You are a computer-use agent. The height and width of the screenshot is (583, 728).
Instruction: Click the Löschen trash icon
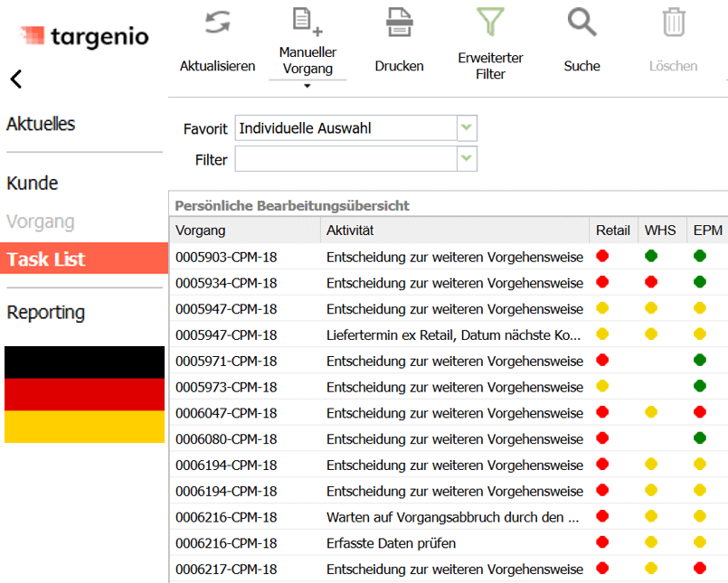click(673, 23)
